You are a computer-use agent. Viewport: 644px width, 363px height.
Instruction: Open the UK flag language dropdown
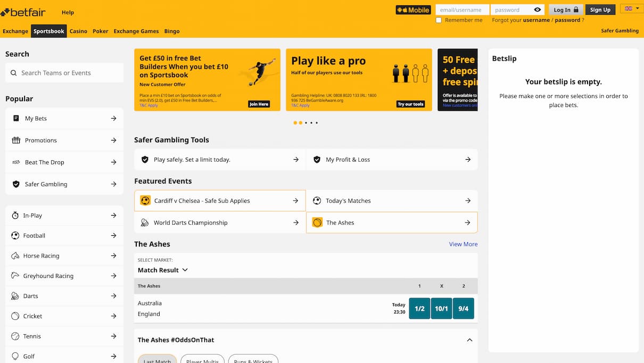point(631,9)
